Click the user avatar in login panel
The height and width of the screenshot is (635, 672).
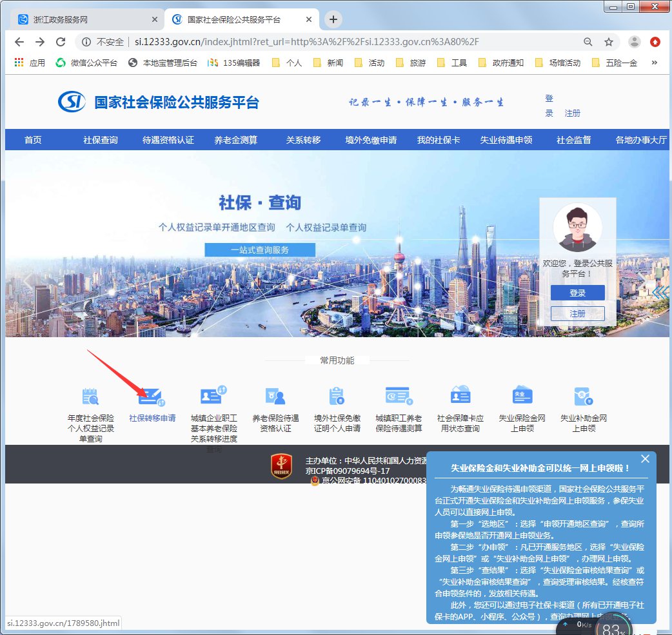[577, 228]
